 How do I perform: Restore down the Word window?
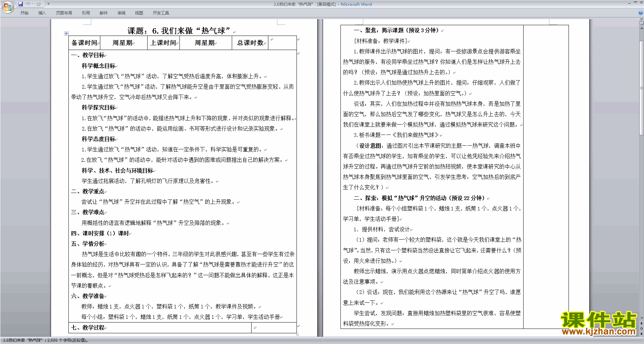635,3
